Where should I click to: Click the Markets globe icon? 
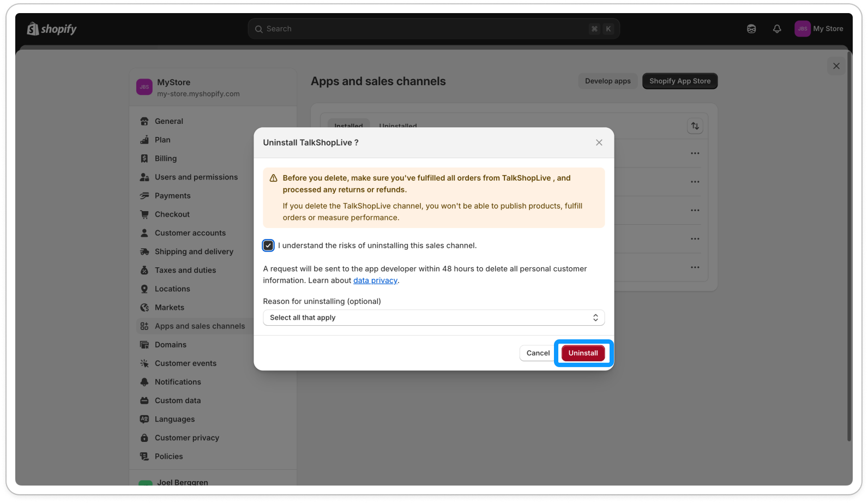point(144,308)
